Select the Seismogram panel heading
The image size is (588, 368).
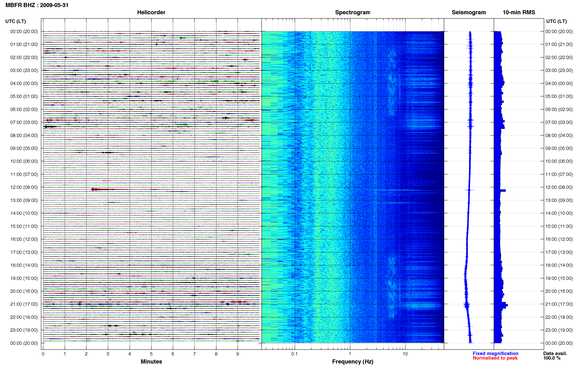coord(469,12)
